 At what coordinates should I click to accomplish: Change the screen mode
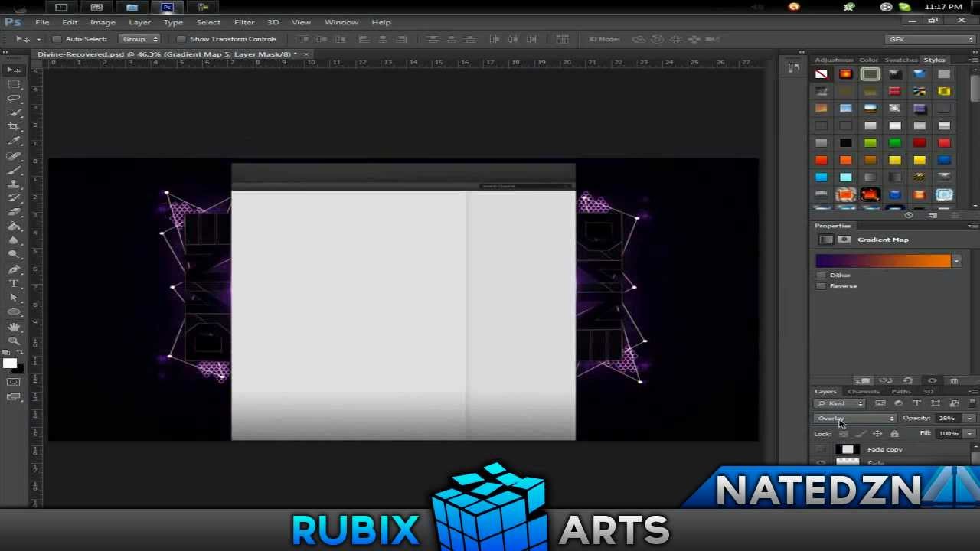point(14,396)
